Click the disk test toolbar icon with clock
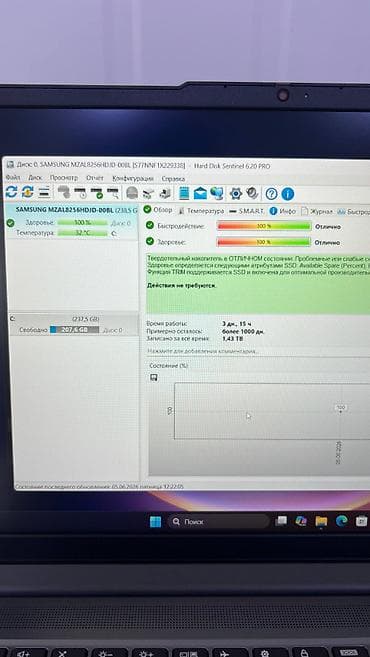370x657 pixels. pos(80,193)
